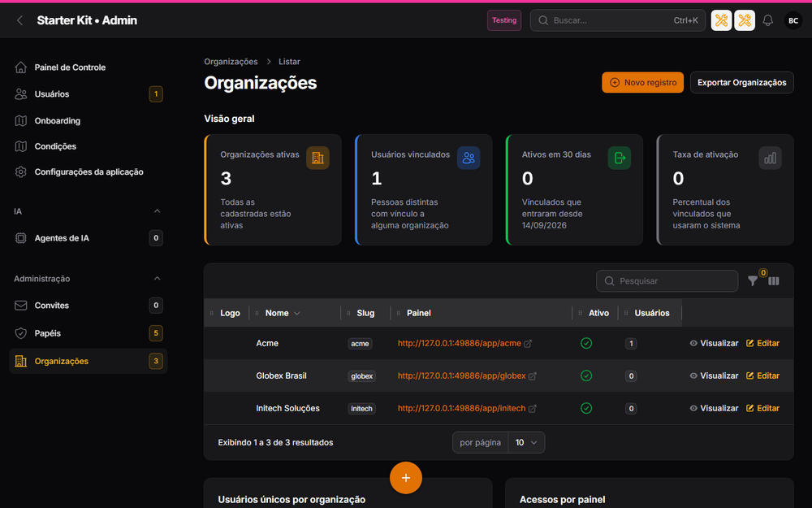Image resolution: width=812 pixels, height=508 pixels.
Task: Click the orange floating plus button
Action: click(405, 478)
